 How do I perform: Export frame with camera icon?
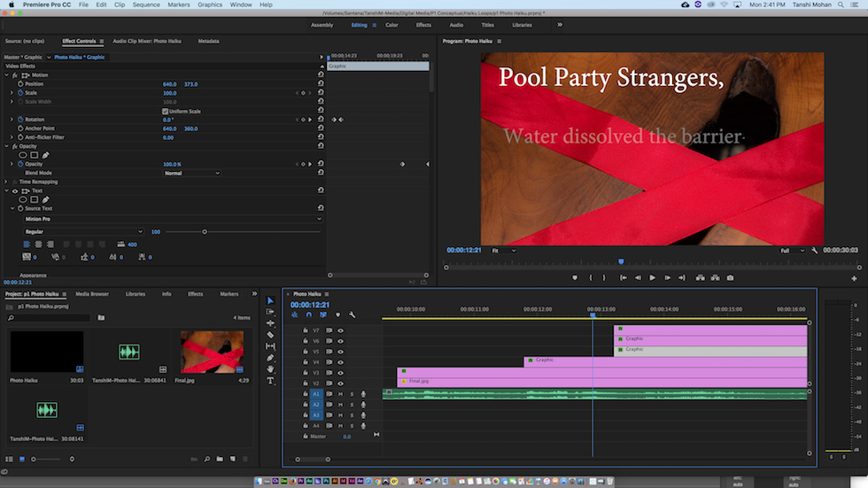[730, 278]
